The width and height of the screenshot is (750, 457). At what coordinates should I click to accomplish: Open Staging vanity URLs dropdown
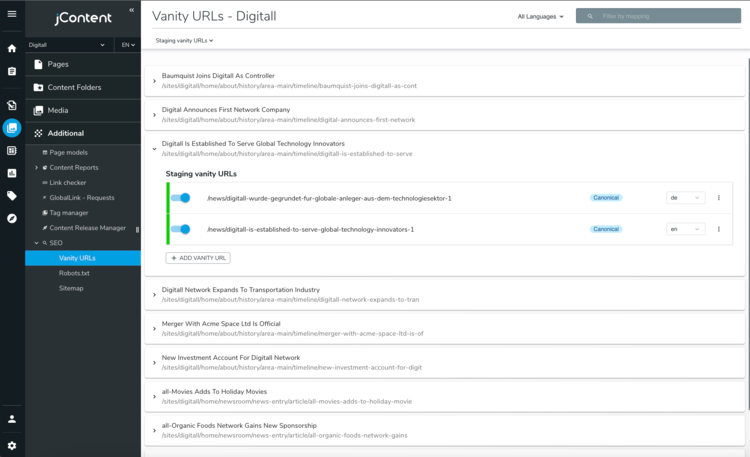(185, 41)
